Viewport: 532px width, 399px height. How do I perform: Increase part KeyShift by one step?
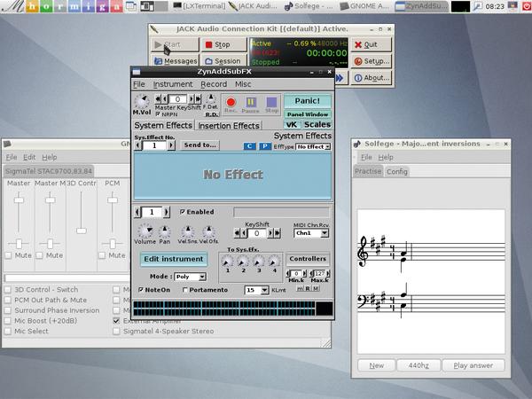click(270, 233)
